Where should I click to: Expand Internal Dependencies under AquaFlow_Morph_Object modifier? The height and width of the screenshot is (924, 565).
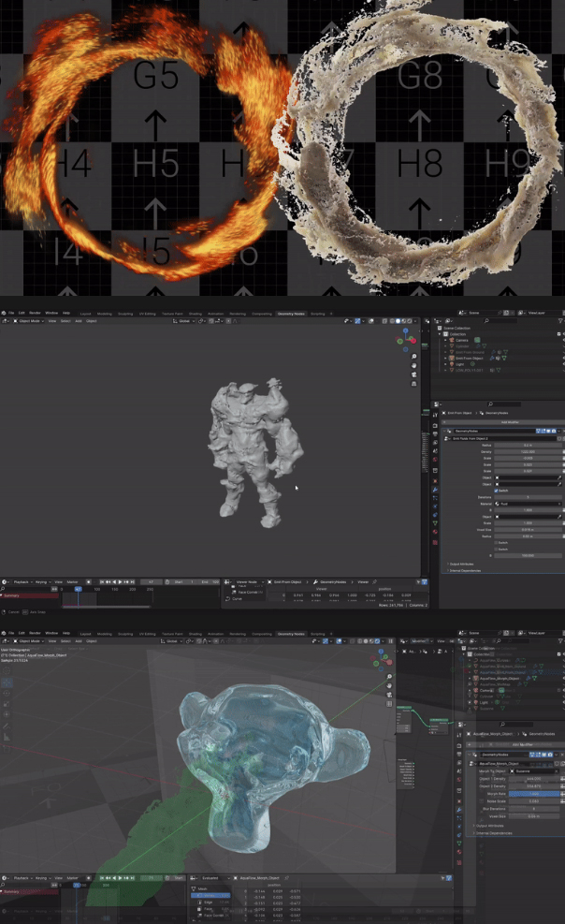pos(492,833)
